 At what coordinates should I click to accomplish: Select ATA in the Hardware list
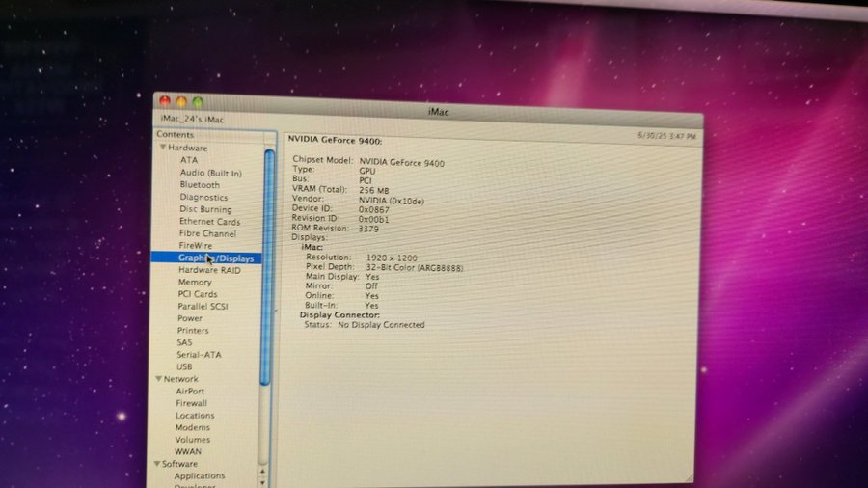coord(189,160)
